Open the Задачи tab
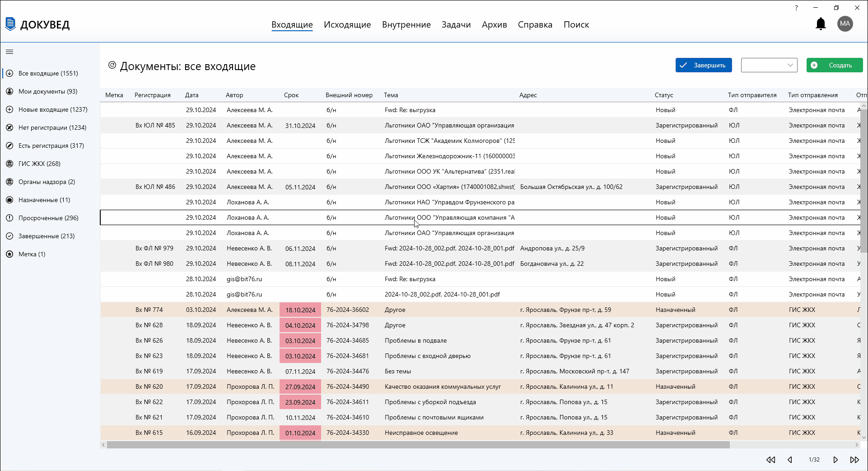This screenshot has width=868, height=471. click(456, 24)
